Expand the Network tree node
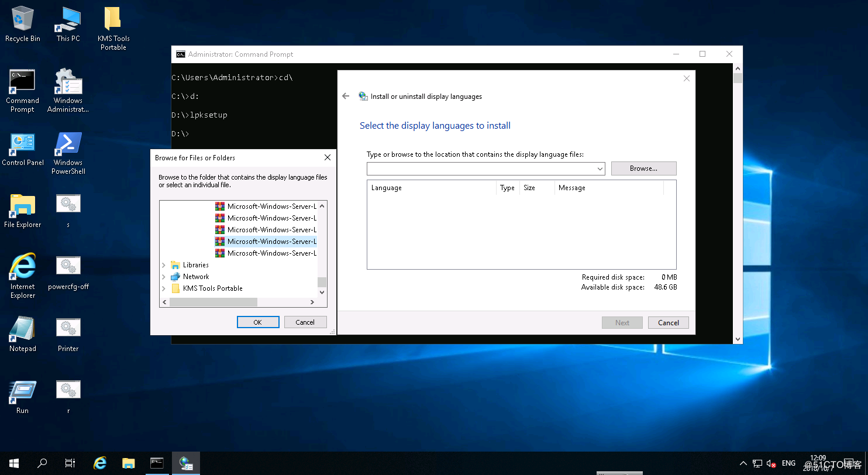868x475 pixels. (164, 277)
